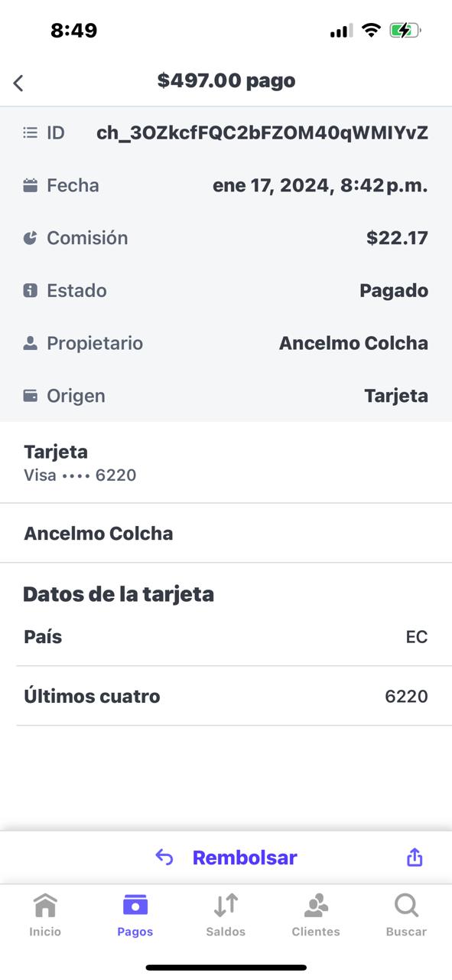Image resolution: width=452 pixels, height=980 pixels.
Task: Tap the share icon beside Rembolsar
Action: click(x=415, y=857)
